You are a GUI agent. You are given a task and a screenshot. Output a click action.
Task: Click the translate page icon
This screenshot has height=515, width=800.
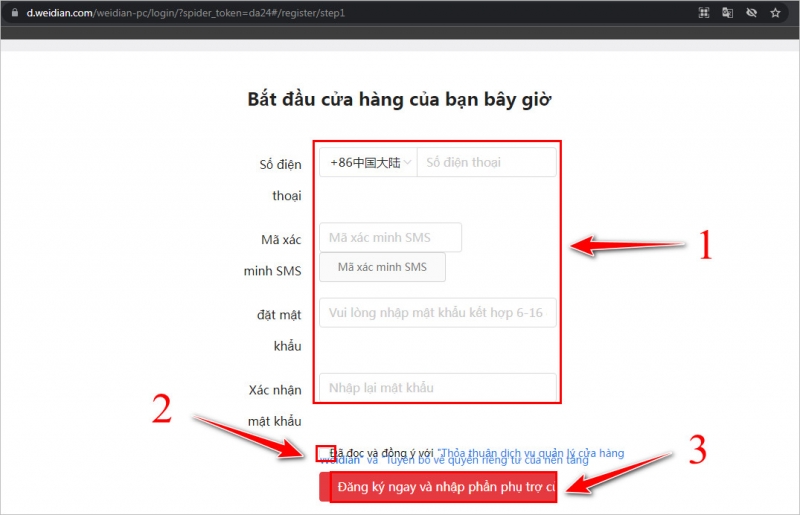pos(728,13)
